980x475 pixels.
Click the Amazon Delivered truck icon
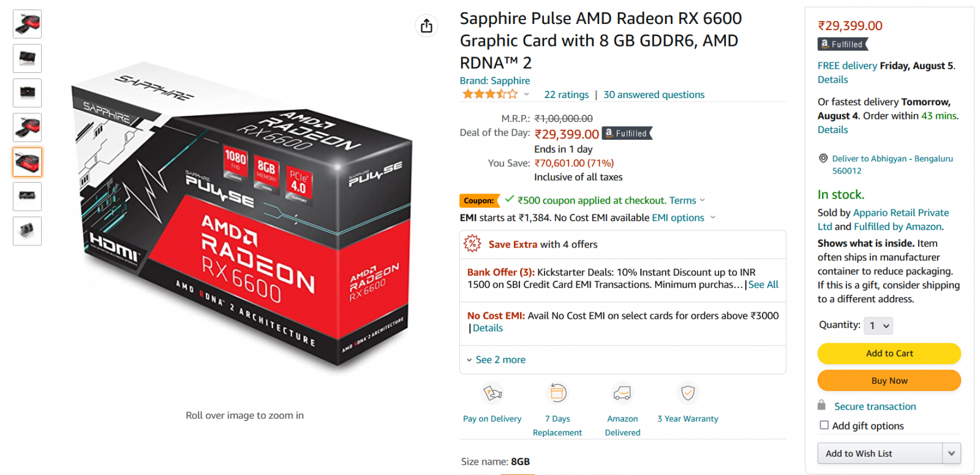pyautogui.click(x=622, y=392)
